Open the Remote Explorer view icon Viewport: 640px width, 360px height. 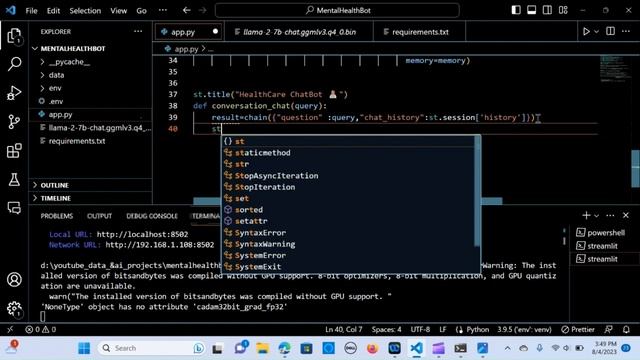14,208
